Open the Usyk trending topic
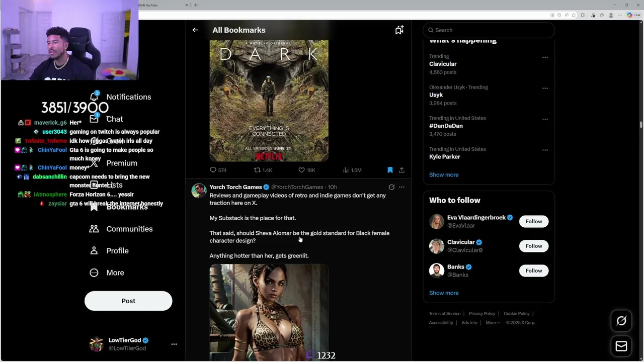644x362 pixels. coord(436,95)
